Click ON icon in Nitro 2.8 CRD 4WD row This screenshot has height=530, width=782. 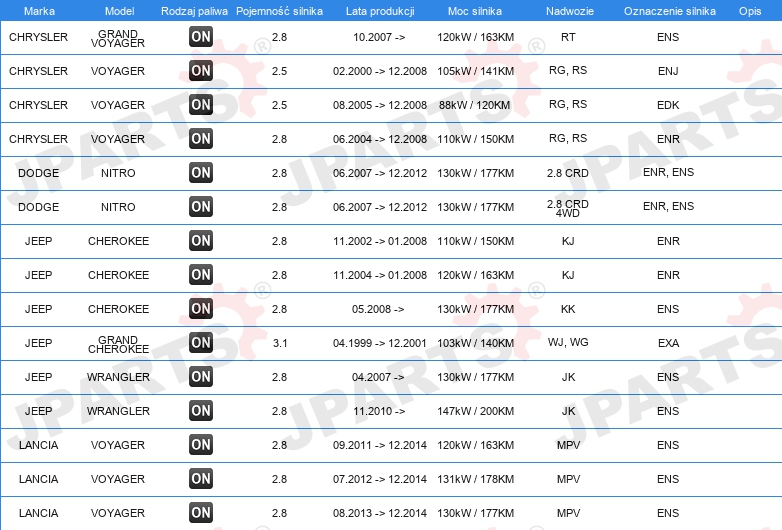[200, 206]
